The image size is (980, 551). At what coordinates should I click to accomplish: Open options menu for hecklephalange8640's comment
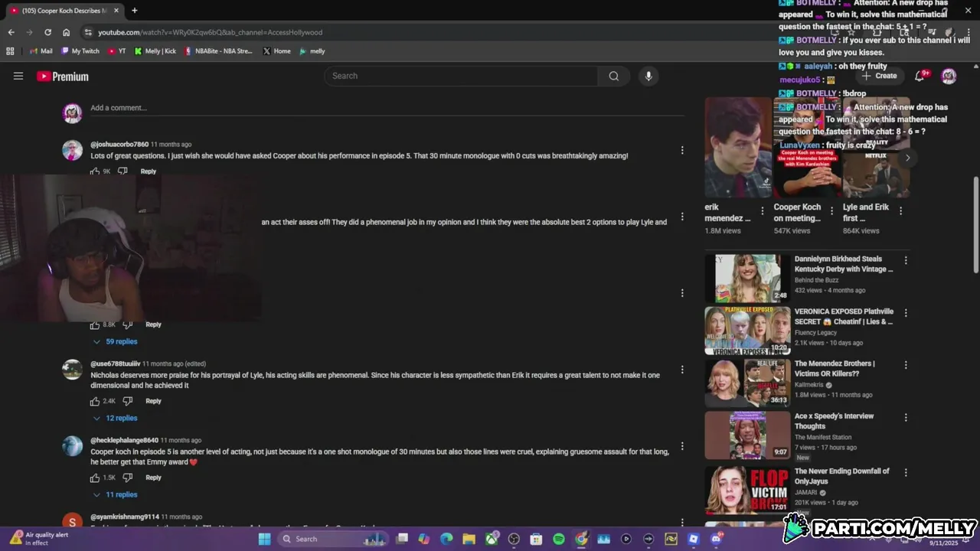tap(682, 446)
